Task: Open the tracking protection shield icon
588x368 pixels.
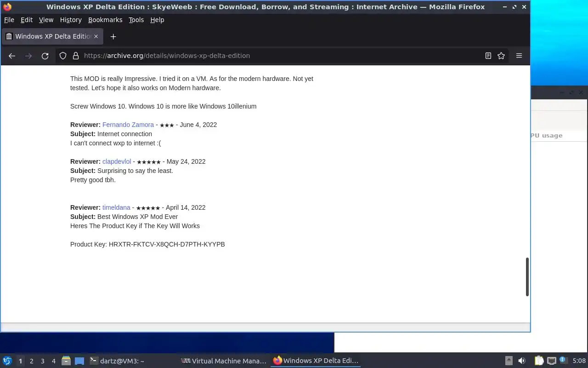Action: [63, 56]
